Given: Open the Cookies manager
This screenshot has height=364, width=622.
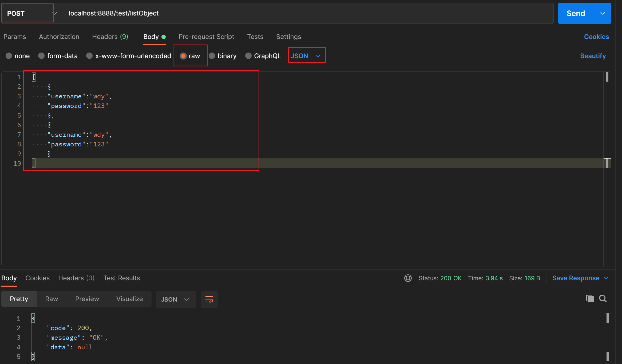Looking at the screenshot, I should click(596, 37).
